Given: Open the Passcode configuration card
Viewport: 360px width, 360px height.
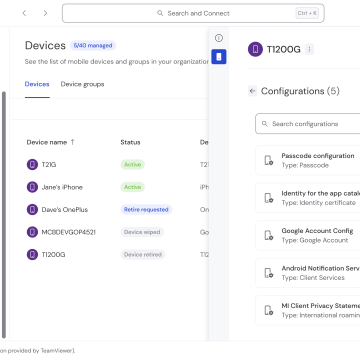Looking at the screenshot, I should (x=308, y=160).
